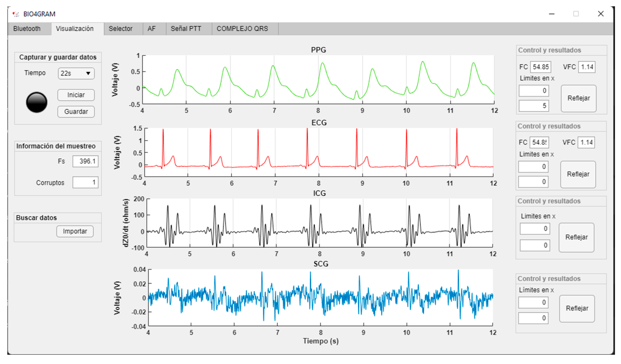
Task: Click the BIO4GRAM app icon in title bar
Action: [x=16, y=14]
